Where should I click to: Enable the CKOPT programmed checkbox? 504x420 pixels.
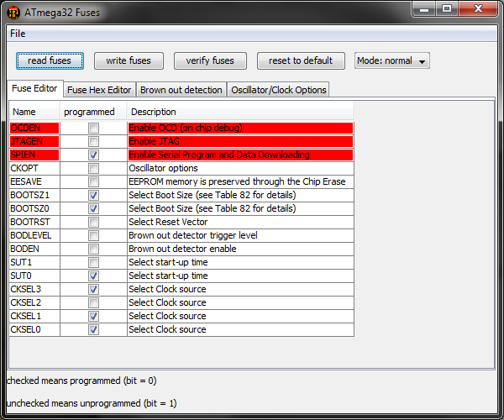pos(93,168)
